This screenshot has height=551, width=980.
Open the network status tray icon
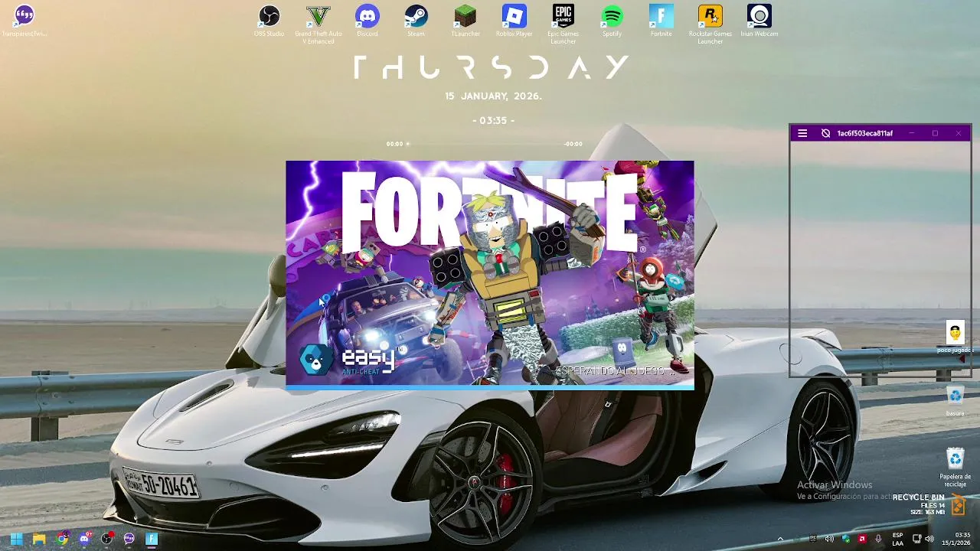916,539
